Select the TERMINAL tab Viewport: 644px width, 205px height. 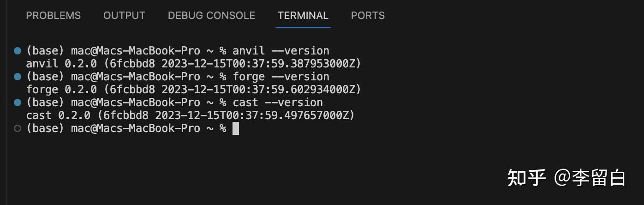[x=303, y=16]
